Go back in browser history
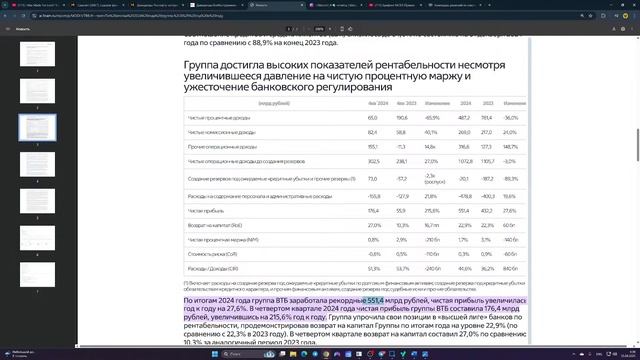Screen dimensions: 640x360 click(x=5, y=16)
